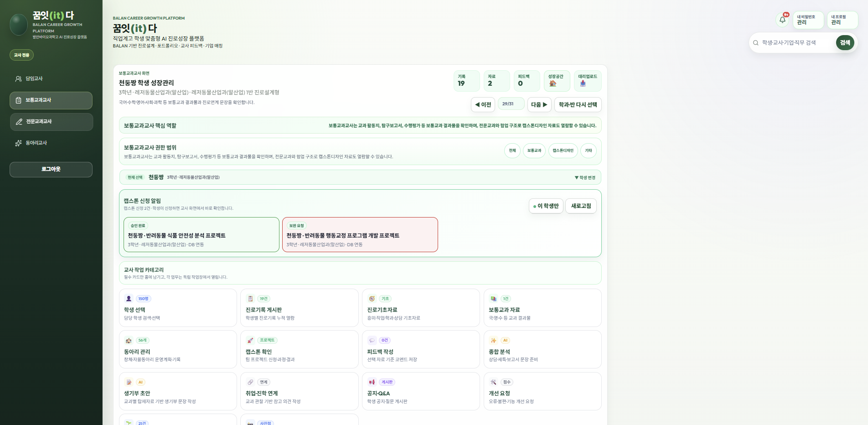
Task: Click the 접수 badge on 개선 요청
Action: point(507,382)
